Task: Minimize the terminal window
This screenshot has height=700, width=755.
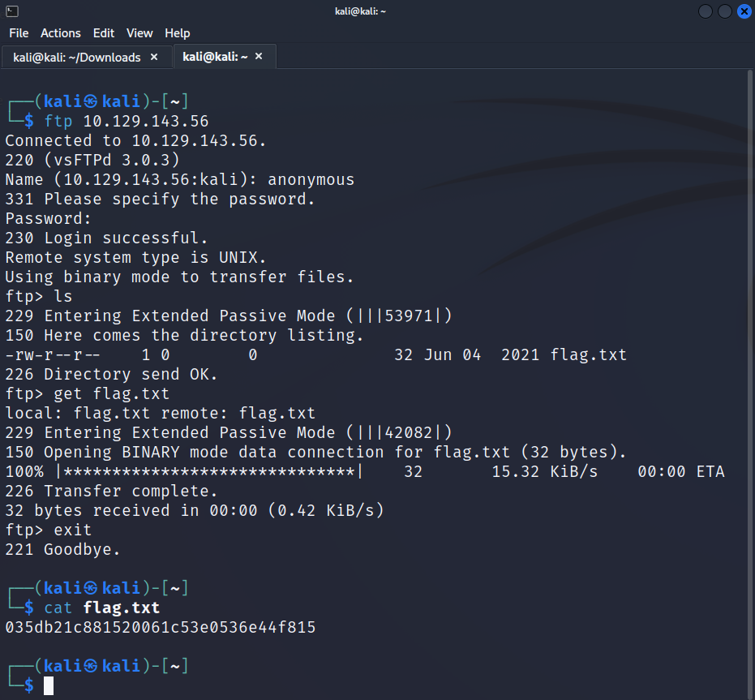Action: (x=706, y=11)
